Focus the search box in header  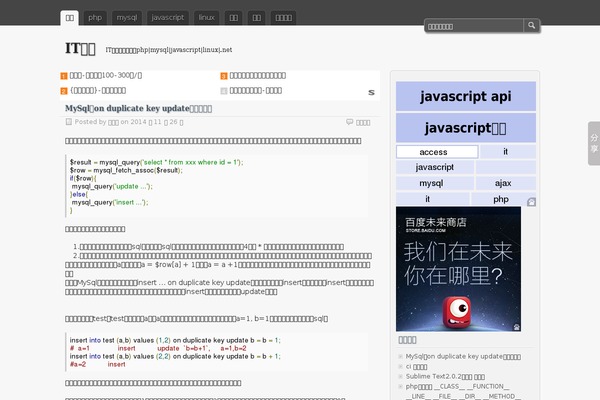(474, 26)
